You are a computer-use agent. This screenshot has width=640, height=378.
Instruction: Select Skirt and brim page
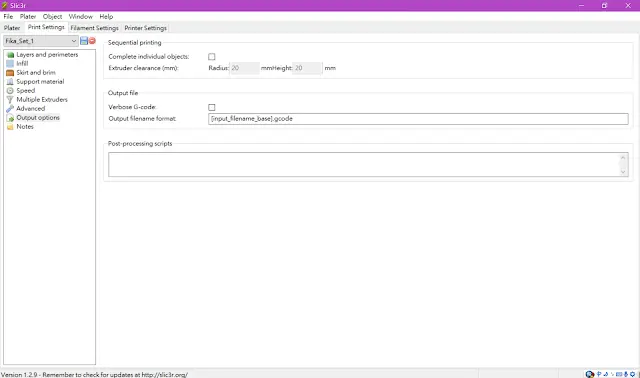[36, 73]
